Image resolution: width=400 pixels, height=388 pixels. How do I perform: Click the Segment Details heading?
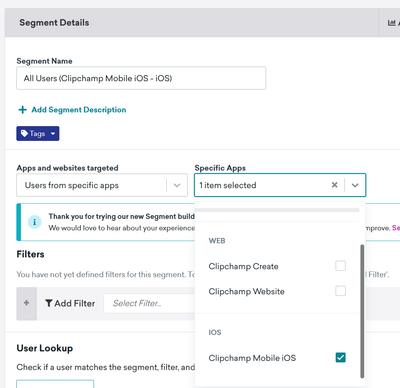54,23
